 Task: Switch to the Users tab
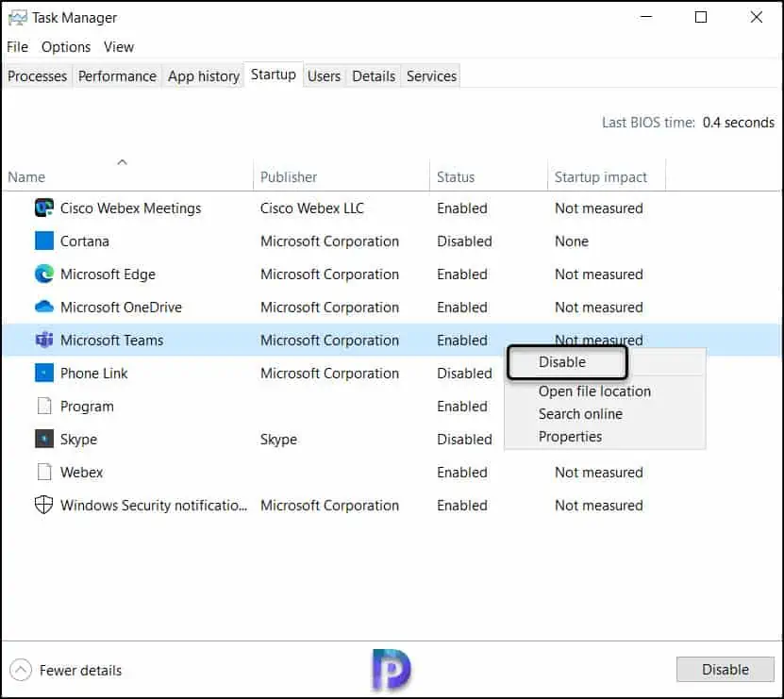(x=324, y=76)
